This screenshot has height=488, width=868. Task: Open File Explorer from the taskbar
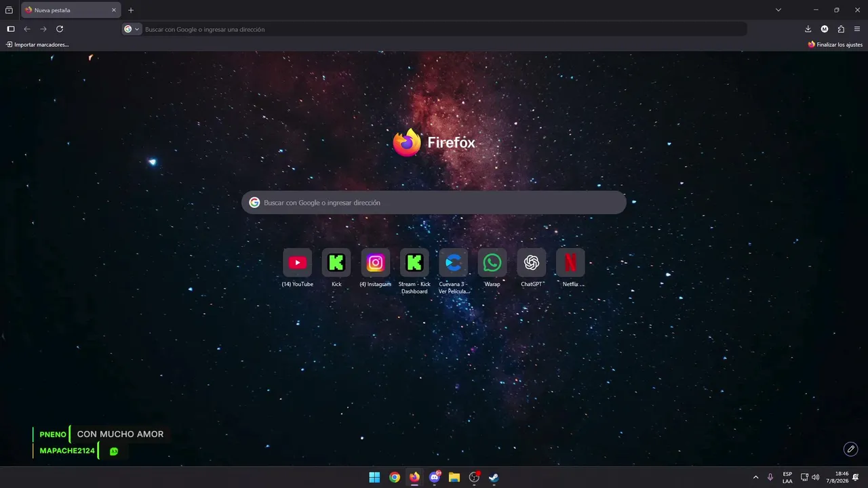(x=454, y=477)
